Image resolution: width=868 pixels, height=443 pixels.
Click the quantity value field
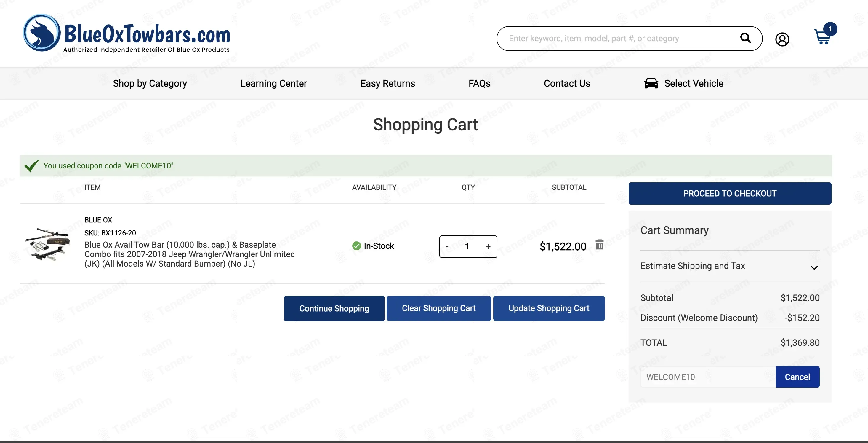467,247
